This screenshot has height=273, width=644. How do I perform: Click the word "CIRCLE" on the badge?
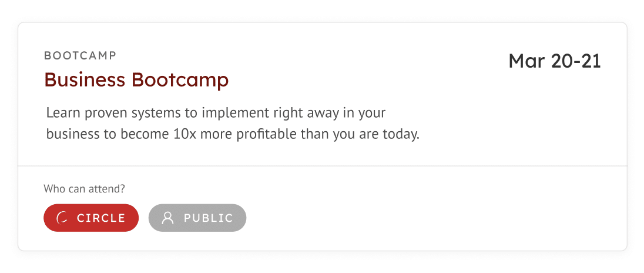point(101,218)
